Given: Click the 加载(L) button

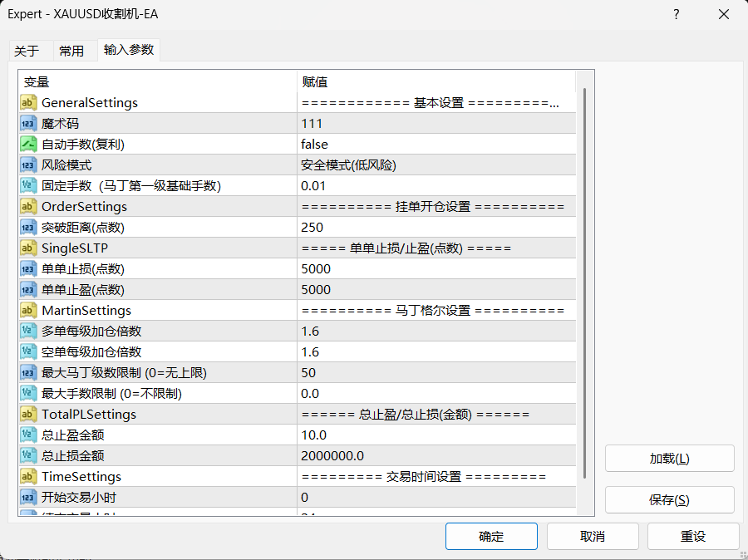Looking at the screenshot, I should 669,459.
